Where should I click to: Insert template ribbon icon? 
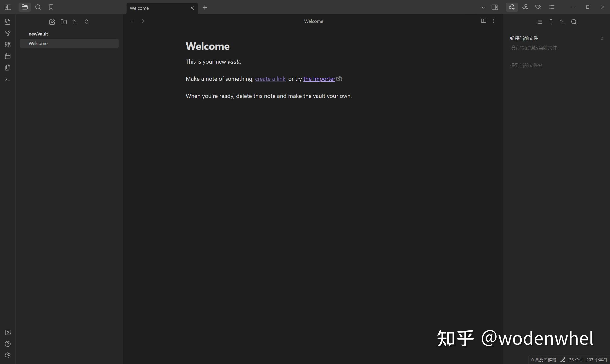click(x=8, y=67)
